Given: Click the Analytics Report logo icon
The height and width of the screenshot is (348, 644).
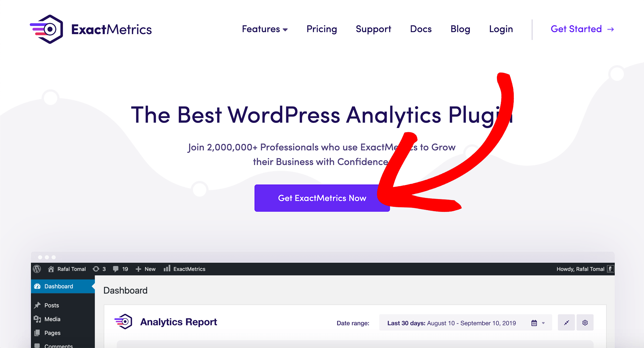Looking at the screenshot, I should [x=123, y=322].
